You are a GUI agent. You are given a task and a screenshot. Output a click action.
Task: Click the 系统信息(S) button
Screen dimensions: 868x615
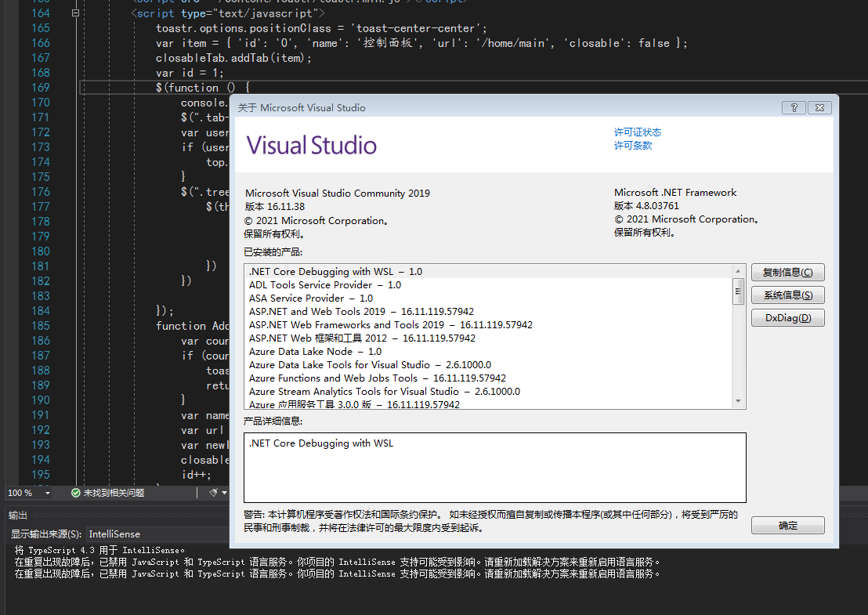788,295
